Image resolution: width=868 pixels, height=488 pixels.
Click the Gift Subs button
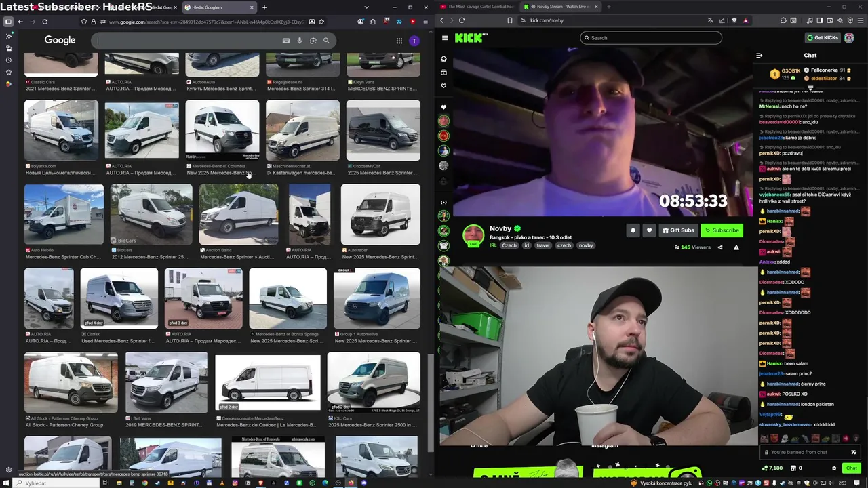click(678, 230)
